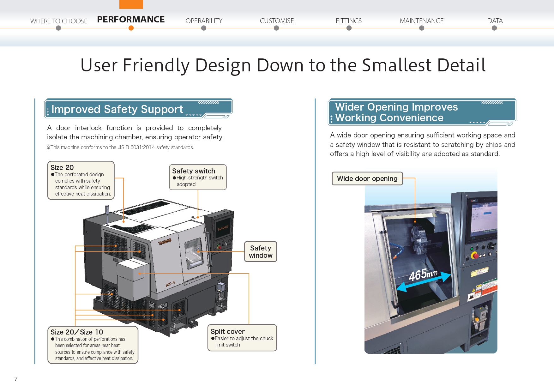
Task: Click the Split cover callout
Action: coord(242,338)
